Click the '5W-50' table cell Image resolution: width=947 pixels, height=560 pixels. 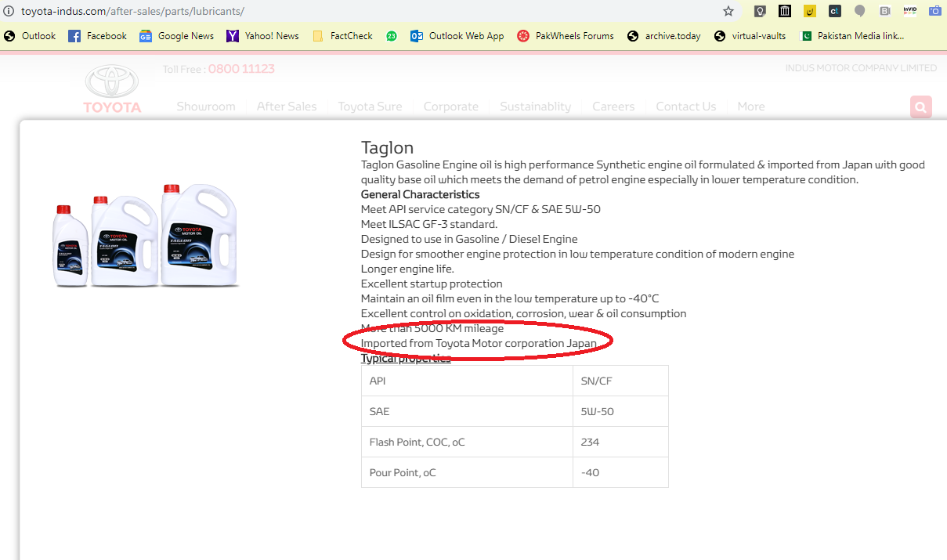(x=620, y=411)
